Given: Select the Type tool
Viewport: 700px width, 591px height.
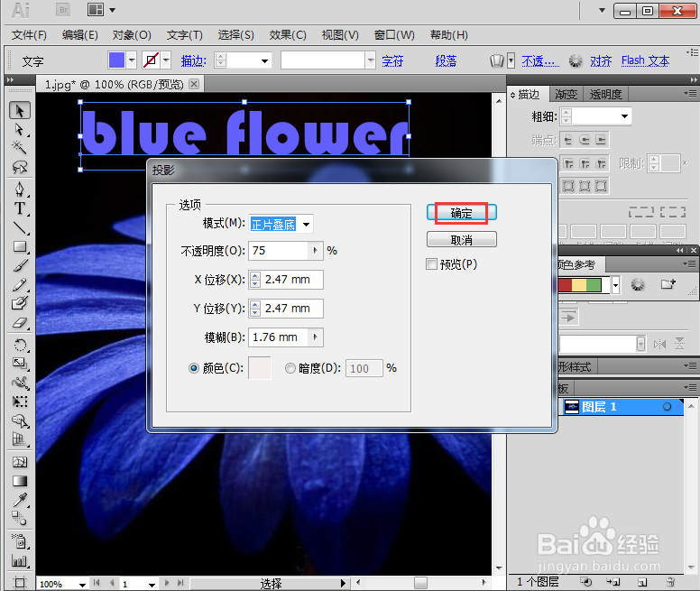Looking at the screenshot, I should (x=20, y=208).
